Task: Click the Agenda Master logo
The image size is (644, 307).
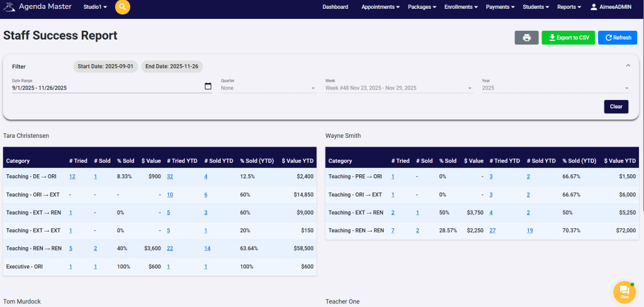Action: point(9,7)
